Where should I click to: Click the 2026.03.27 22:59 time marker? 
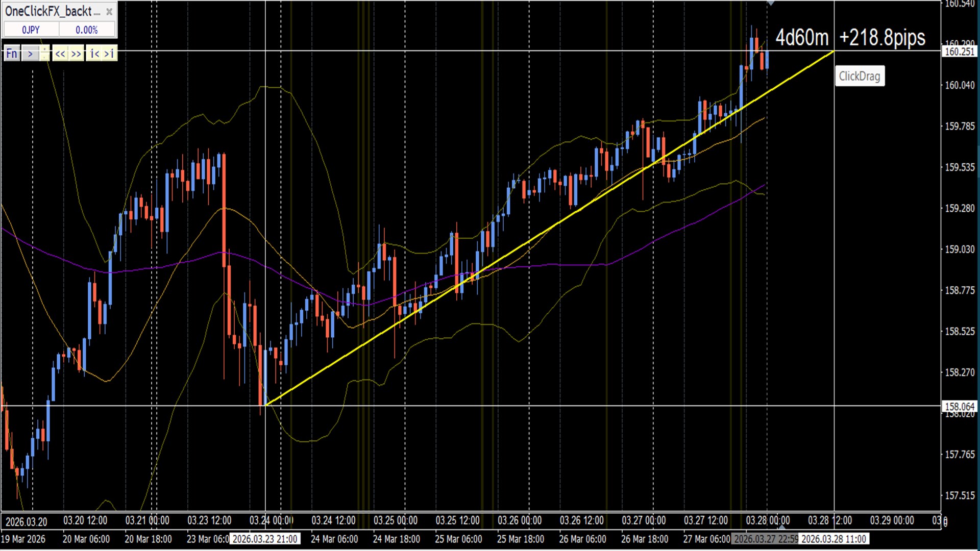[x=765, y=539]
